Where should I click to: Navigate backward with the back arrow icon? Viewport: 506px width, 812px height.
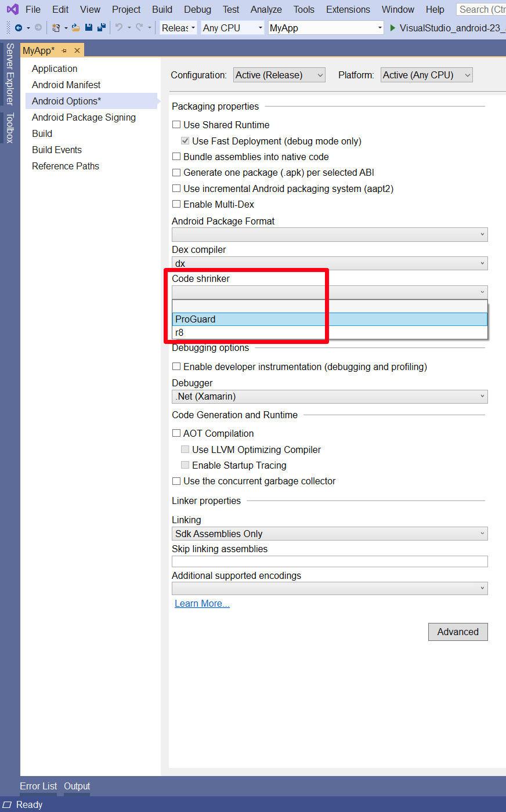19,28
